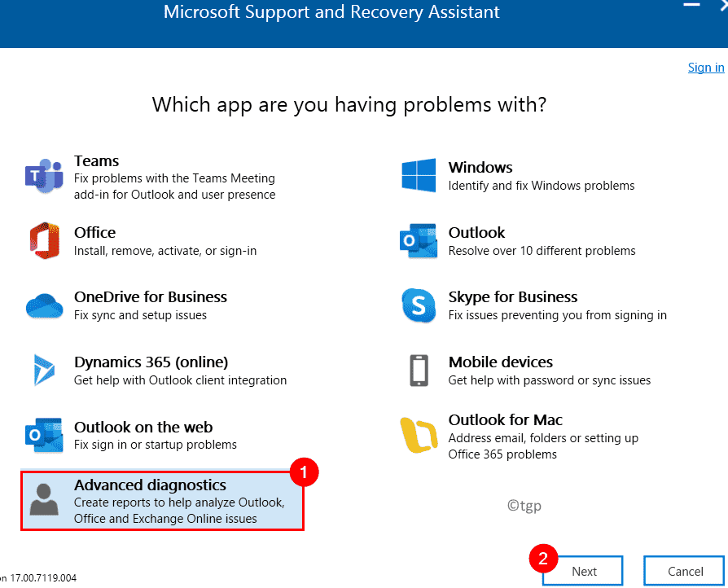Select the Outlook for Mac icon

pos(419,435)
